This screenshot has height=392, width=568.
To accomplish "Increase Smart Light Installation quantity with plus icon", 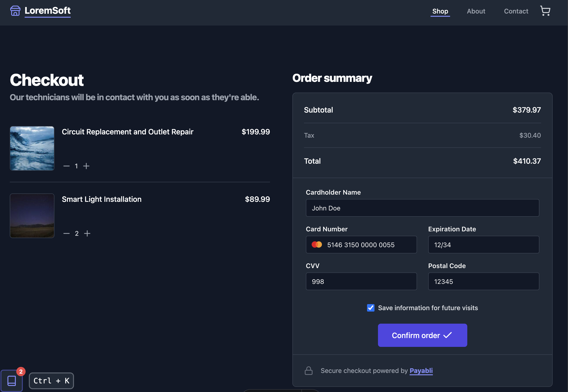I will (87, 233).
